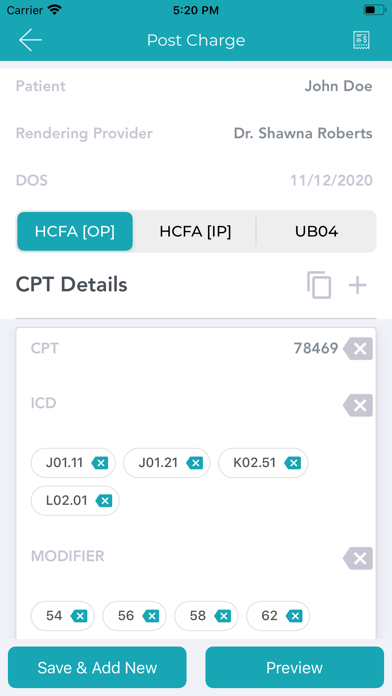392x696 pixels.
Task: Remove ICD code K02.51 chip
Action: (x=293, y=463)
